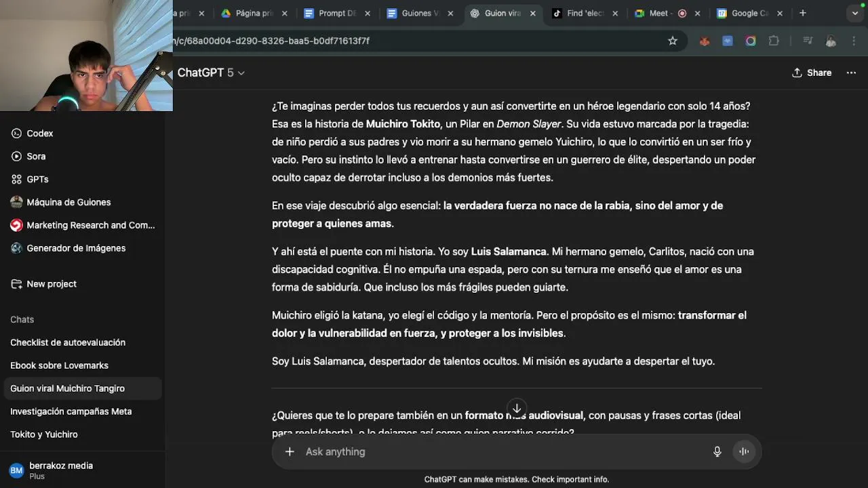
Task: Click the plus attach button in composer
Action: coord(290,451)
